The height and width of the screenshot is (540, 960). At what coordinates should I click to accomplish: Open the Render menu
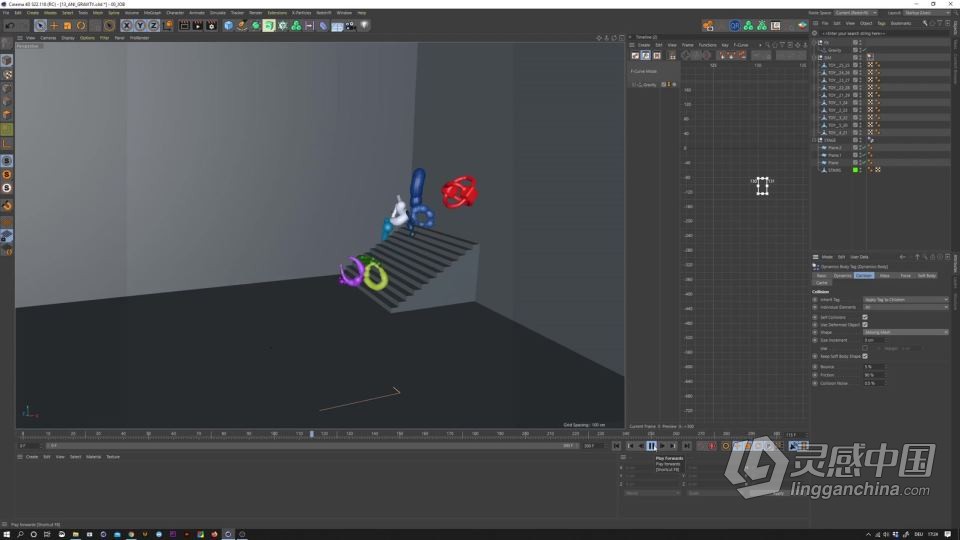click(x=255, y=13)
